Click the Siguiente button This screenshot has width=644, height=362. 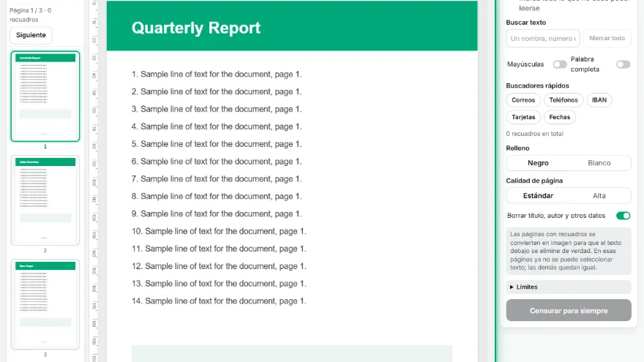[x=31, y=35]
